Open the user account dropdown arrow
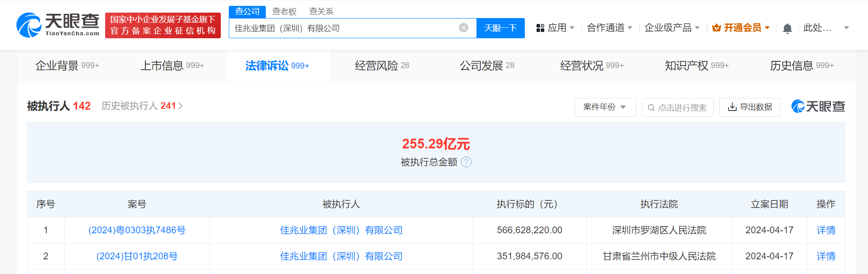The height and width of the screenshot is (274, 868). 847,28
